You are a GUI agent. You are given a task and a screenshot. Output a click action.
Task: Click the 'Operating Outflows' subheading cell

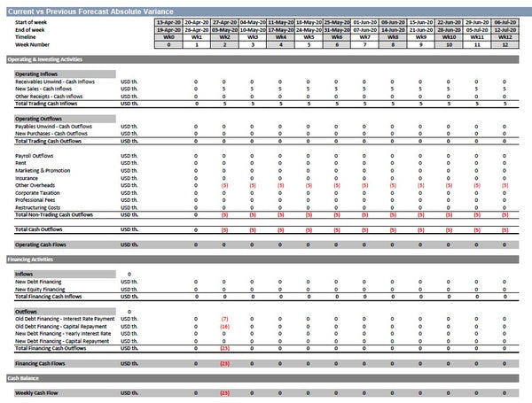coord(41,119)
